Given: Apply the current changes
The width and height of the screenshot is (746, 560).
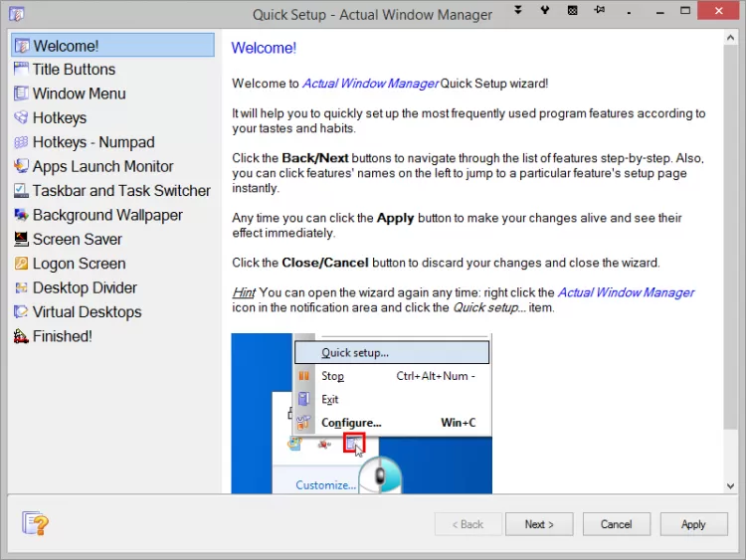Looking at the screenshot, I should [693, 524].
